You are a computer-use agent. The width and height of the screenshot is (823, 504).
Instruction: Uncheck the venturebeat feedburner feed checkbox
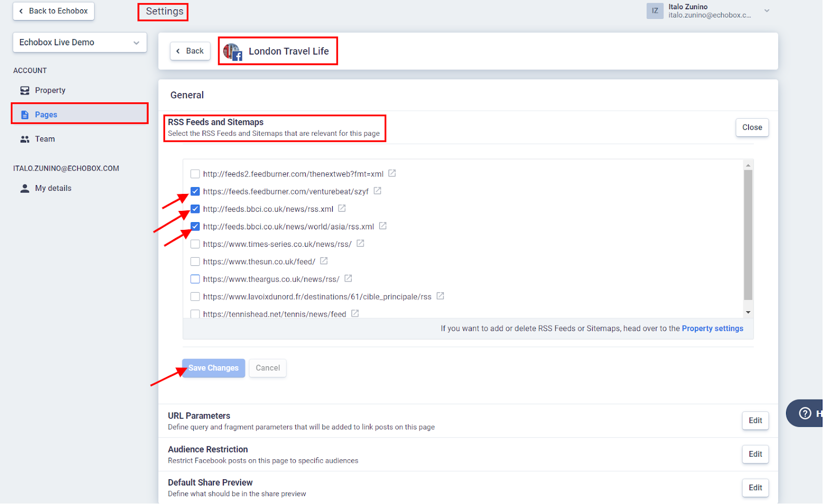click(x=195, y=191)
